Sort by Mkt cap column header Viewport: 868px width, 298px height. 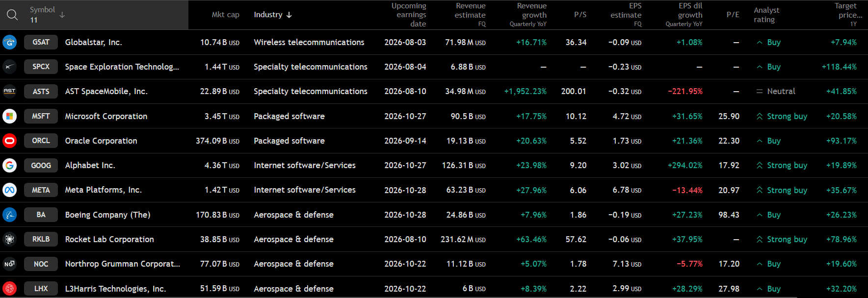click(225, 15)
